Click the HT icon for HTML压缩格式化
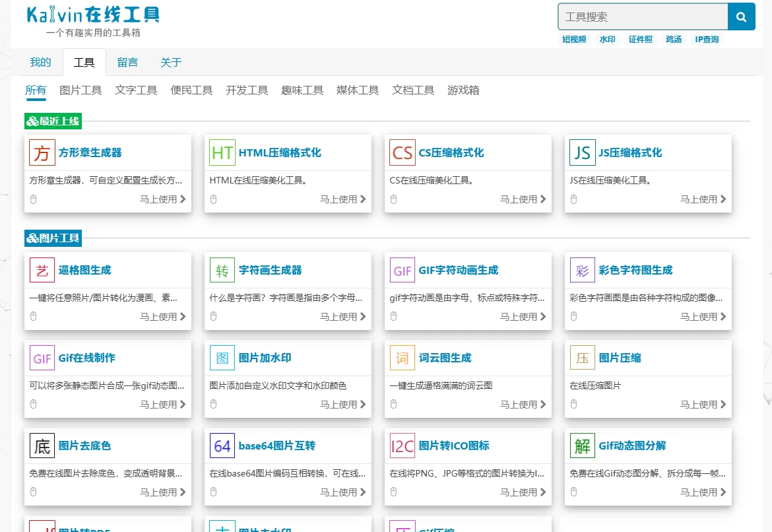The width and height of the screenshot is (772, 532). pyautogui.click(x=222, y=152)
